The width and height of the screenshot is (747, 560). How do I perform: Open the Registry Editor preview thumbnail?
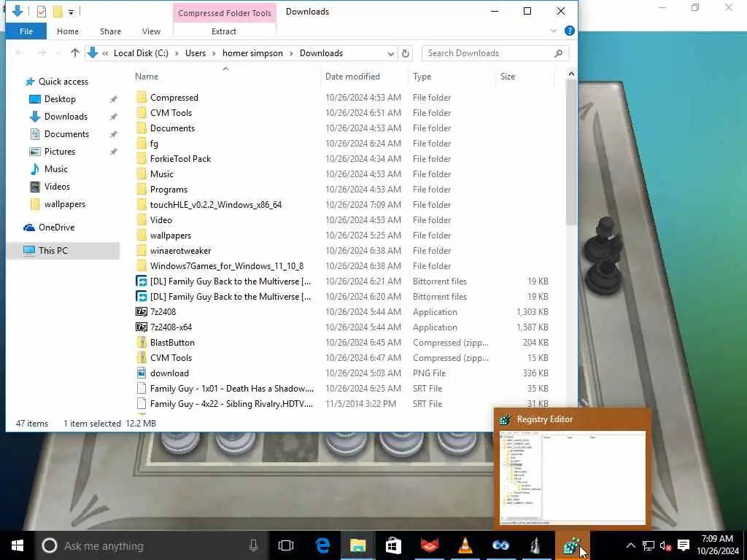[572, 477]
